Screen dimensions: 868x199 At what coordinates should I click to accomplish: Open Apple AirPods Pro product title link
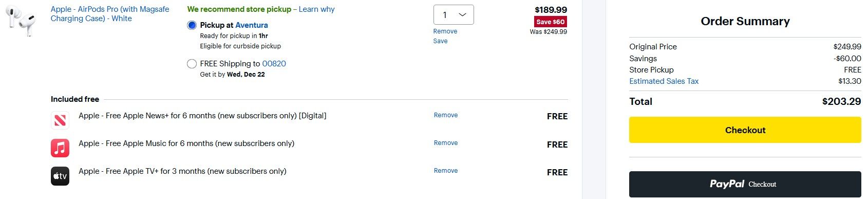pyautogui.click(x=110, y=14)
